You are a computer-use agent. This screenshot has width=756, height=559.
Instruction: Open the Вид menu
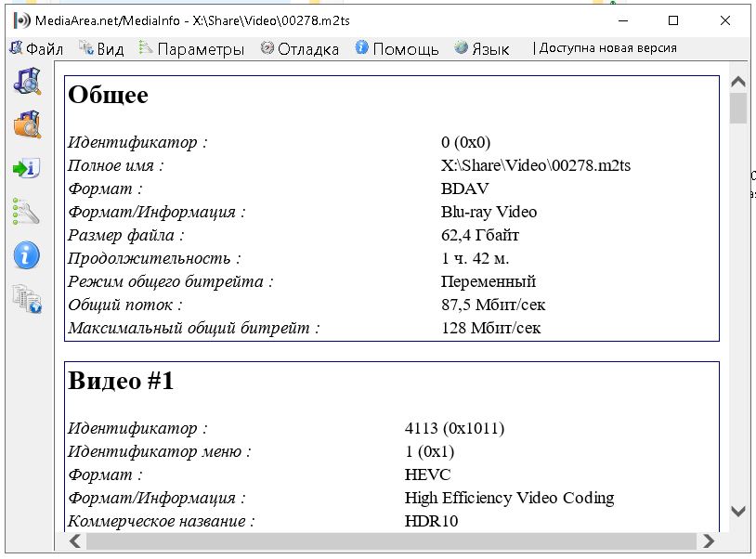pos(101,48)
